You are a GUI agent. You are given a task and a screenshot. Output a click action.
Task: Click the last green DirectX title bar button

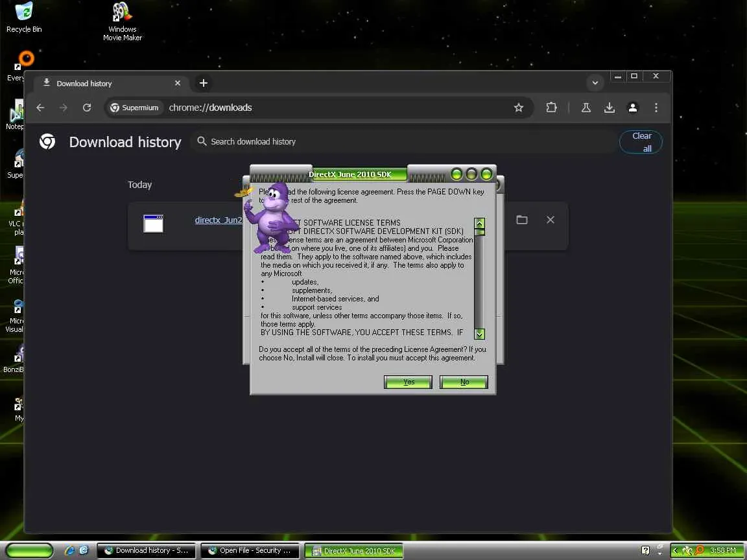pos(486,174)
